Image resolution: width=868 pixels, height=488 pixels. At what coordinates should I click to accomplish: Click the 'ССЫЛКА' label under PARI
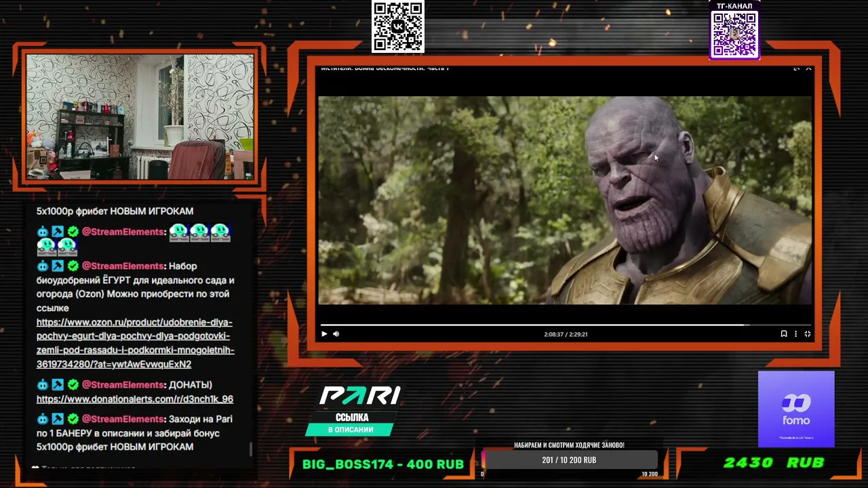tap(352, 418)
